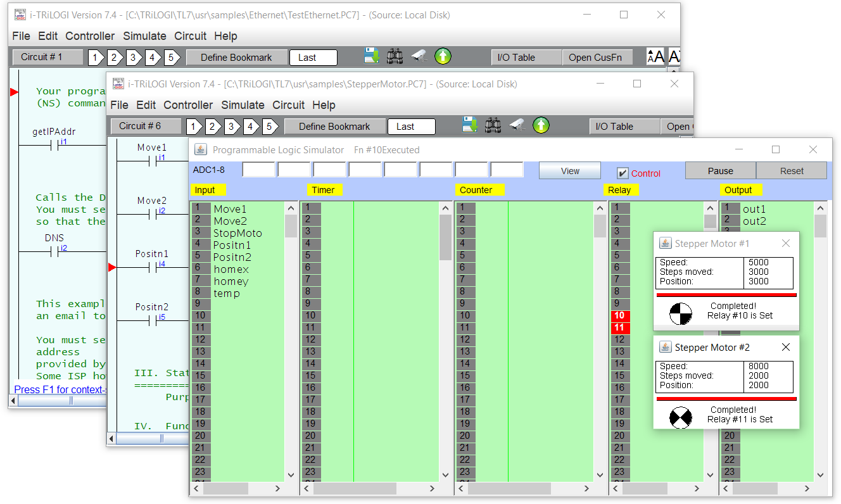Jump to bookmark 3 in TestEthernet window
This screenshot has height=504, width=841.
pyautogui.click(x=133, y=58)
